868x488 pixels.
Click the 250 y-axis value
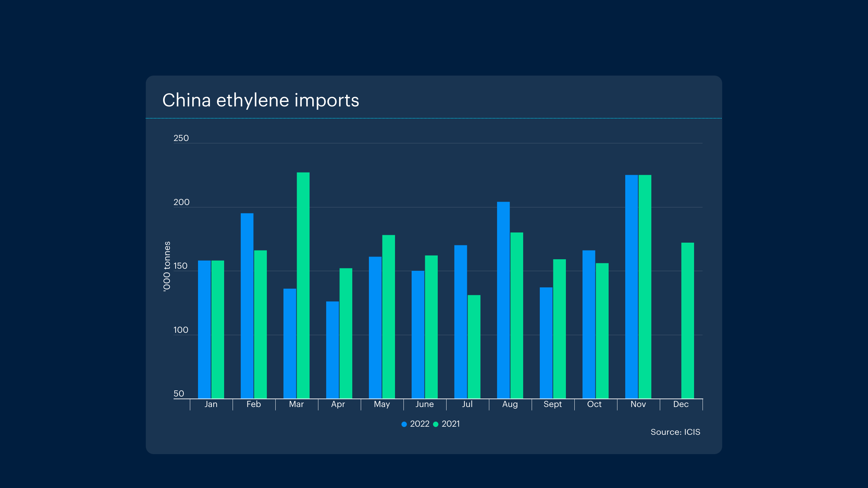(x=181, y=138)
